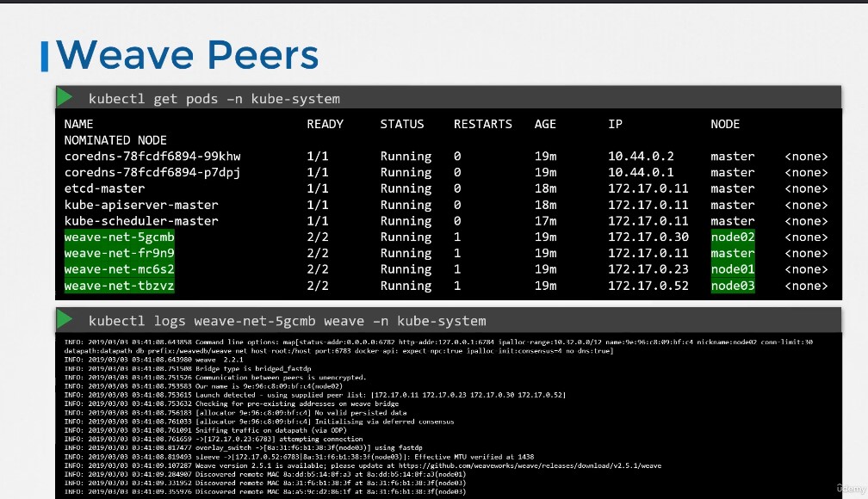This screenshot has width=868, height=499.
Task: Click the AGE column header
Action: click(x=545, y=124)
